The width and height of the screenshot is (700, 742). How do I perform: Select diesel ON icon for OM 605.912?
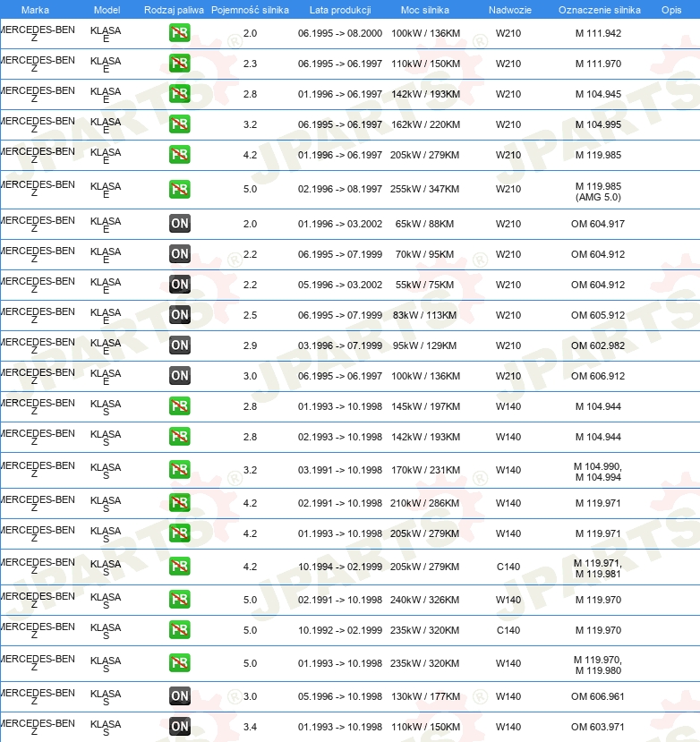[179, 315]
